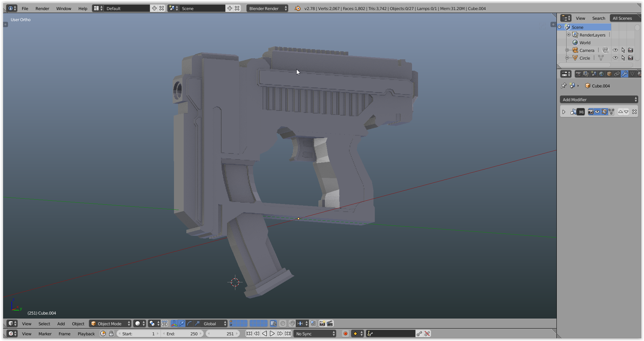The image size is (644, 341).
Task: Click the End frame field
Action: point(182,334)
